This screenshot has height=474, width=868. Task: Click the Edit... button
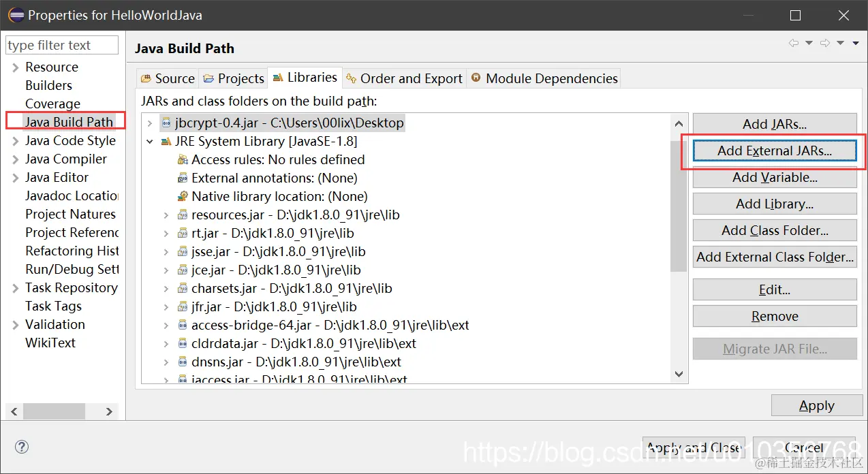pyautogui.click(x=775, y=290)
